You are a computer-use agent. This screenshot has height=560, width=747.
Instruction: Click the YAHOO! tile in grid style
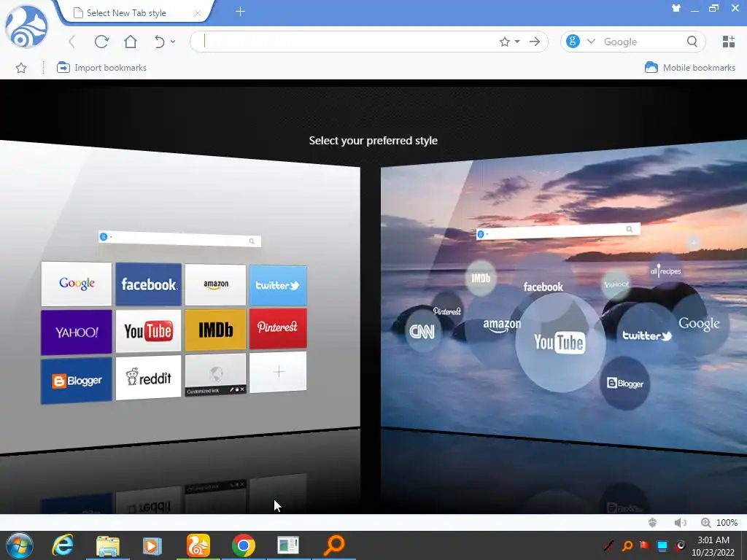[76, 332]
